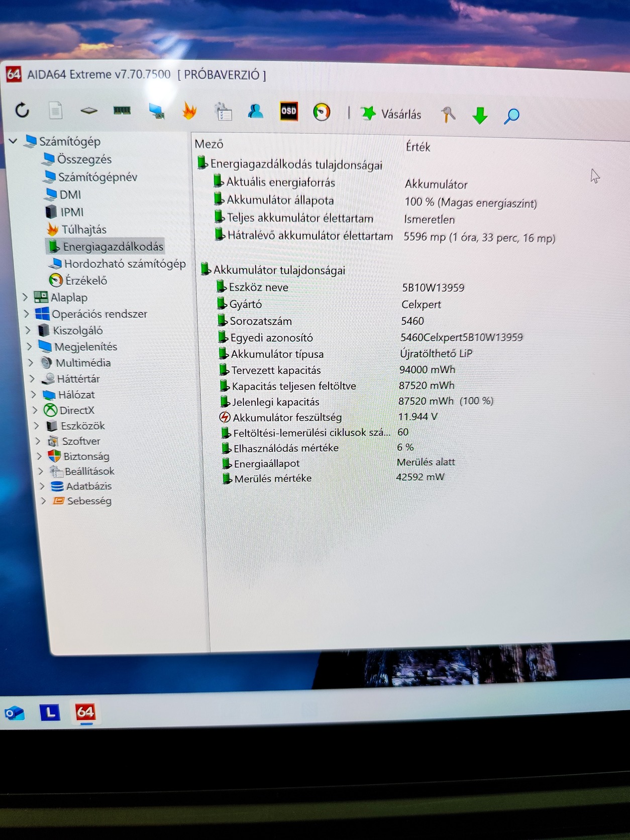The width and height of the screenshot is (630, 840).
Task: Select Összegzés in the tree
Action: (x=77, y=159)
